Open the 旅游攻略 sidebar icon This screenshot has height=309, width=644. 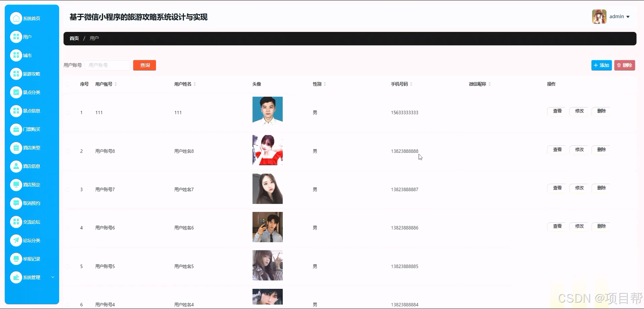pos(16,74)
